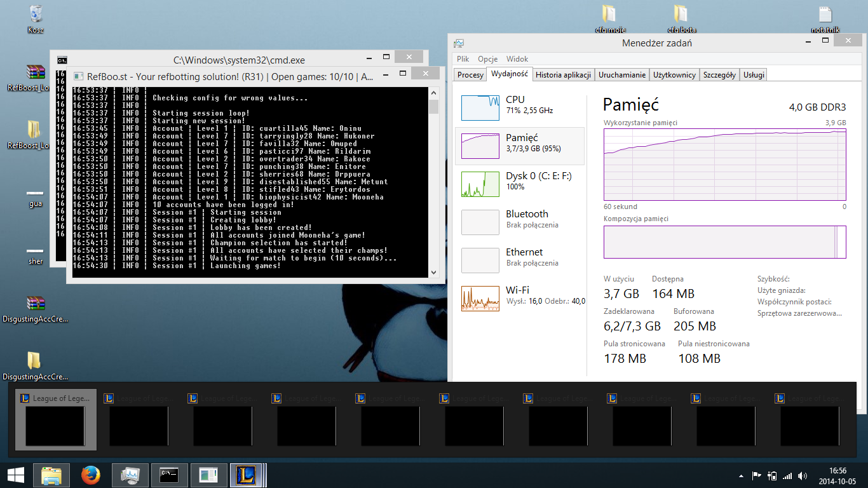Click the RefBoo.st console scrollbar thumb

pos(434,106)
